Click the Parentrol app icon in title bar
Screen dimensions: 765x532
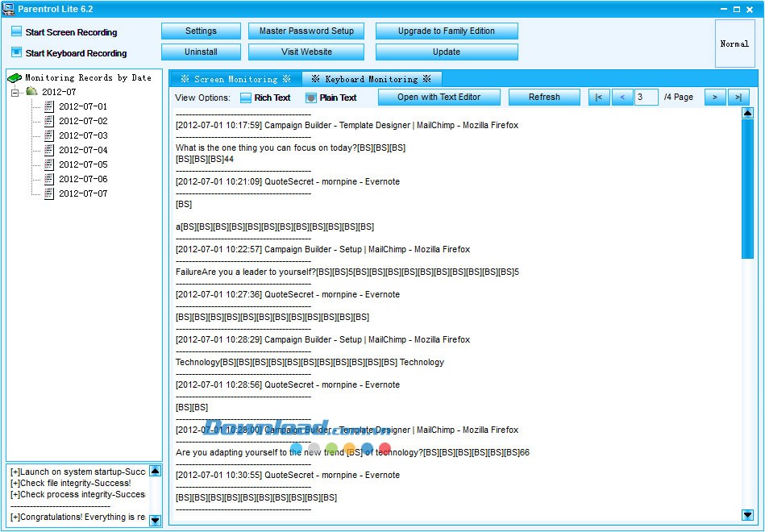8,9
